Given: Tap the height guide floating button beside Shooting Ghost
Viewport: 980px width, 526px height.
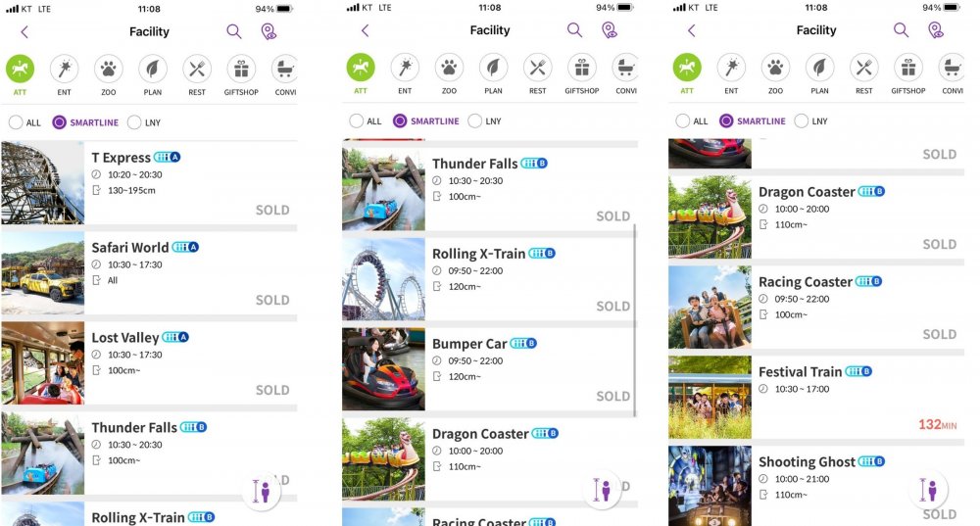Looking at the screenshot, I should [928, 490].
